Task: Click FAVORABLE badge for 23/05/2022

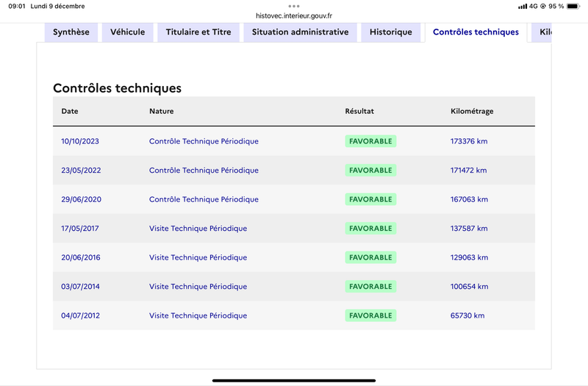Action: [370, 171]
